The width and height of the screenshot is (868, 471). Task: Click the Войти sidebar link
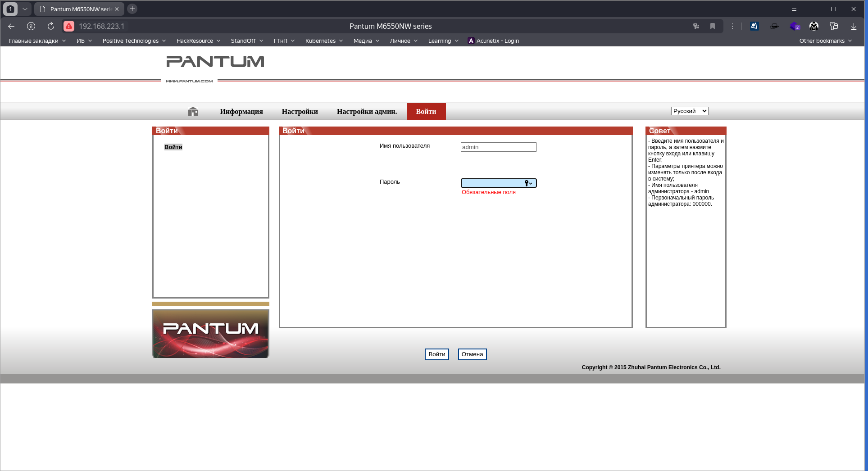click(x=173, y=147)
